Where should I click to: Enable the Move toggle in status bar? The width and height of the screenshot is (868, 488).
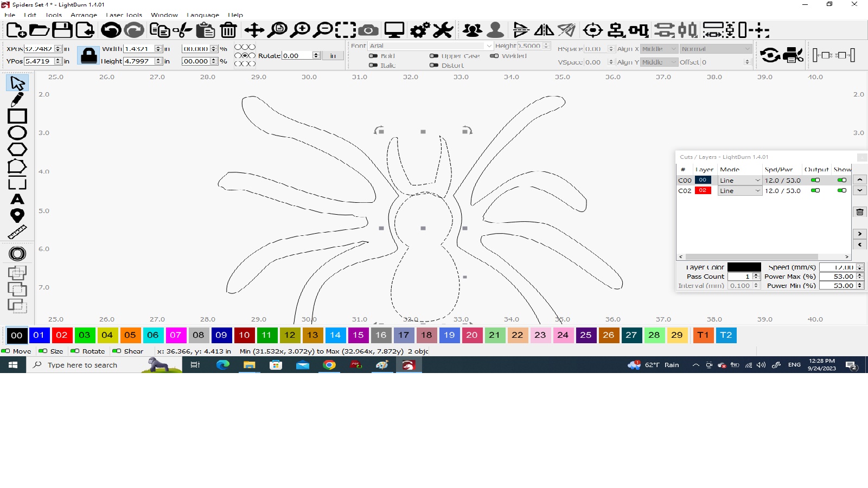click(6, 351)
